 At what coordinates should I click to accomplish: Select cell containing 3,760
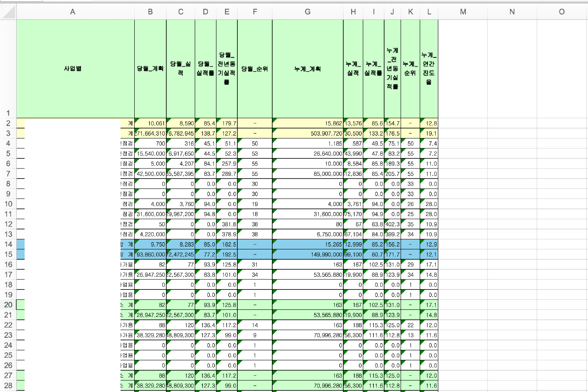(x=181, y=204)
